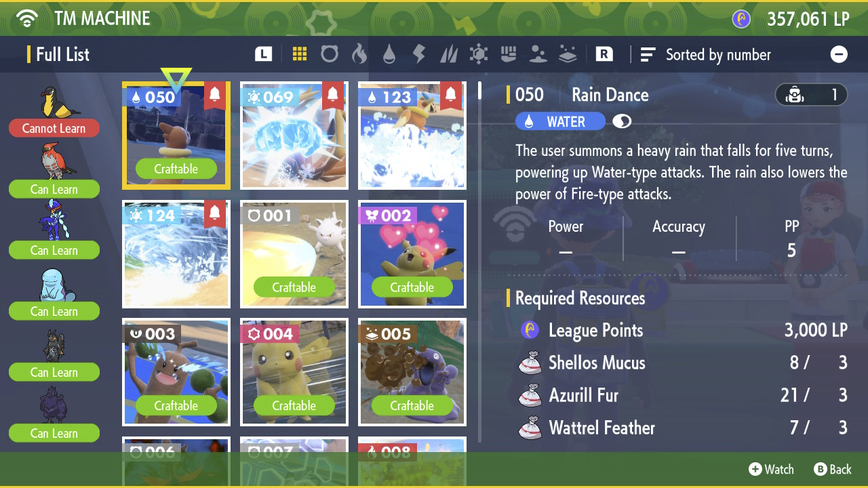Click the status move category icon beside WATER
868x488 pixels.
click(622, 121)
